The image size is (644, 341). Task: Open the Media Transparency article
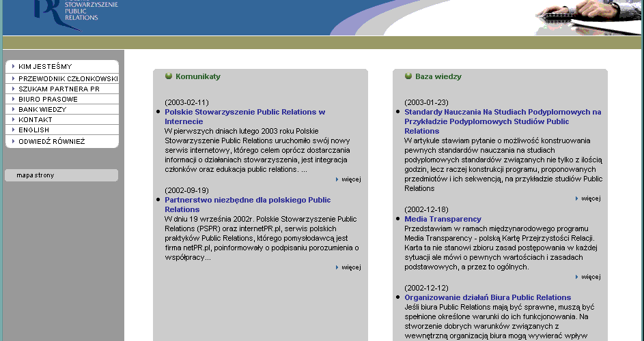pyautogui.click(x=443, y=219)
